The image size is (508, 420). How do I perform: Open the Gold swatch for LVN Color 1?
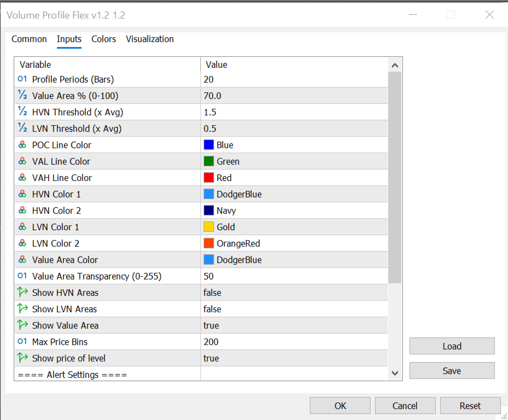point(209,227)
